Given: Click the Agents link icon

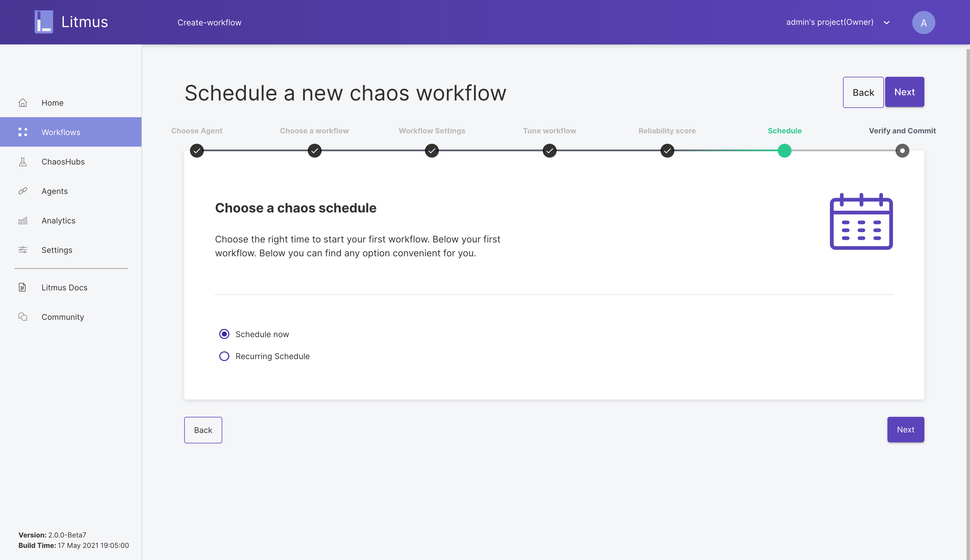Looking at the screenshot, I should tap(23, 191).
